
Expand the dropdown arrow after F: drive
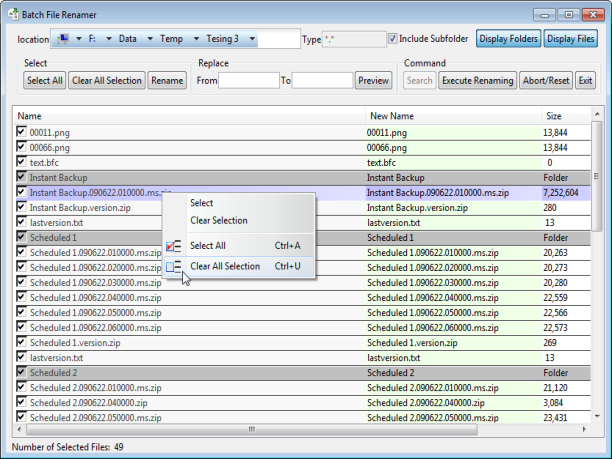109,39
